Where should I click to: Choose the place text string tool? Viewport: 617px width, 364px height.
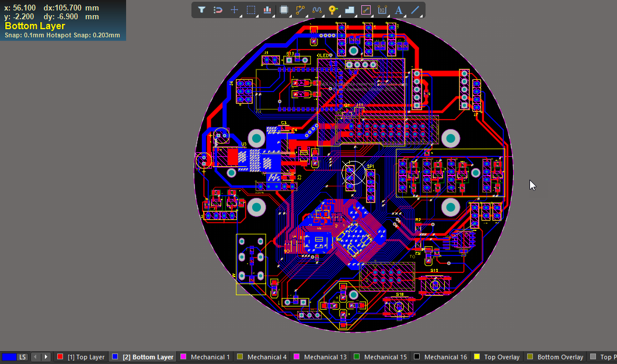tap(399, 10)
